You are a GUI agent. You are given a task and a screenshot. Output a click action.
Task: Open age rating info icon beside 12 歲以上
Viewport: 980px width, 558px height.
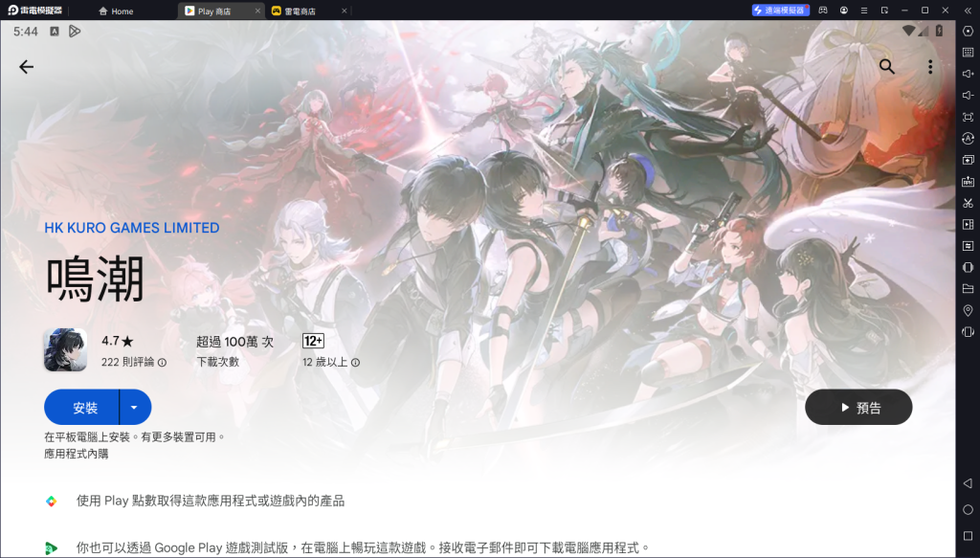click(x=356, y=363)
